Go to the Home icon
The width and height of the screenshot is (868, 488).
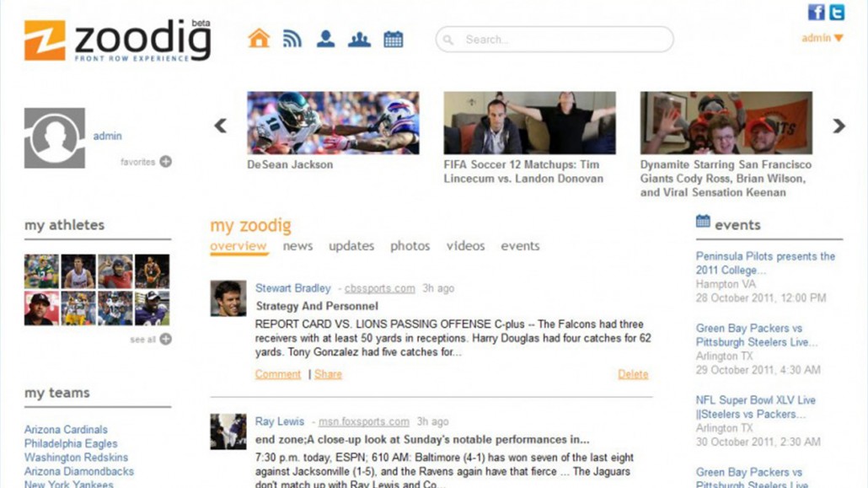[259, 39]
